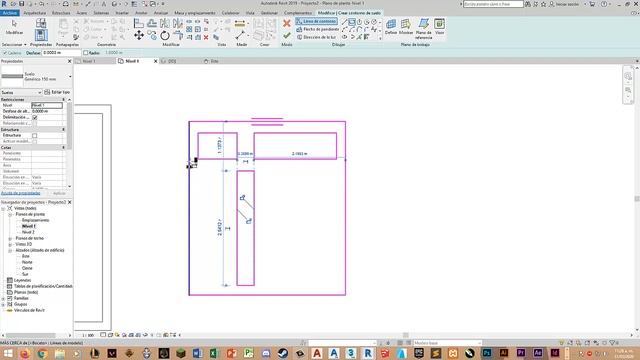
Task: Choose the Rectangle draw tool
Action: pyautogui.click(x=352, y=22)
